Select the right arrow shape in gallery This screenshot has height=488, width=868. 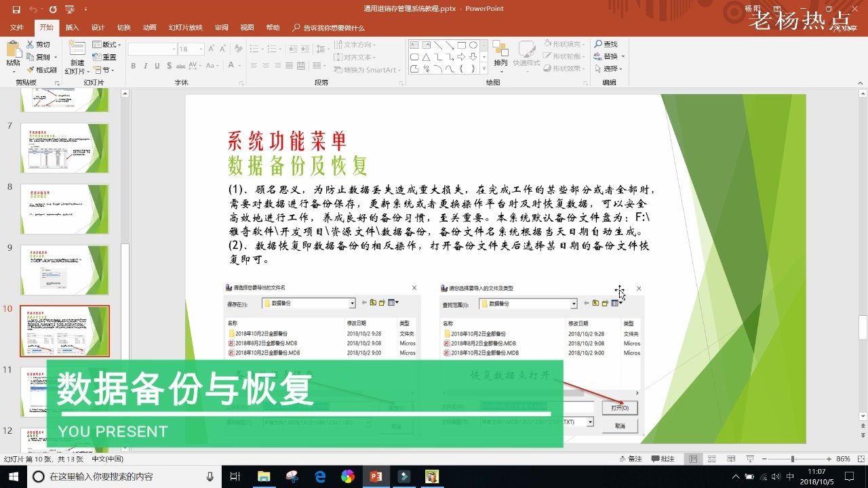click(x=461, y=57)
